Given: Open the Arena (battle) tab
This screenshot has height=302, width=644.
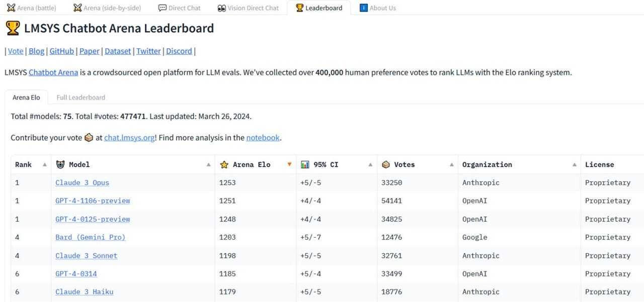Looking at the screenshot, I should click(x=31, y=8).
